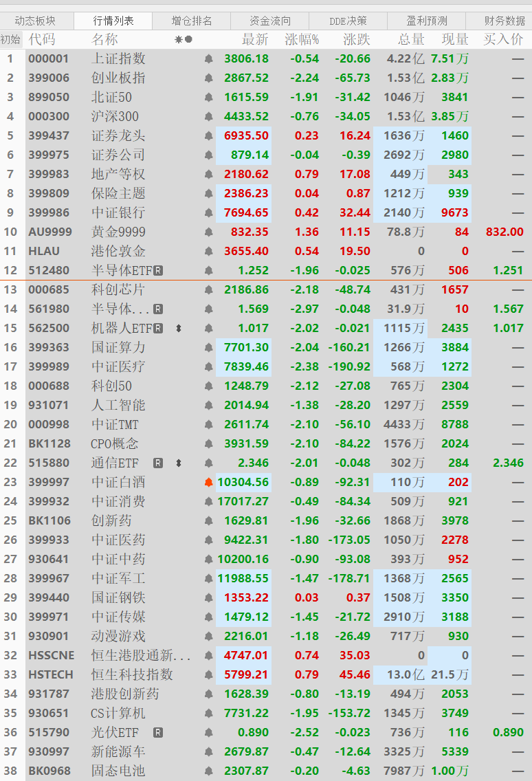This screenshot has width=532, height=781.
Task: Click the red active bell icon for 中证白酒
Action: click(x=209, y=482)
